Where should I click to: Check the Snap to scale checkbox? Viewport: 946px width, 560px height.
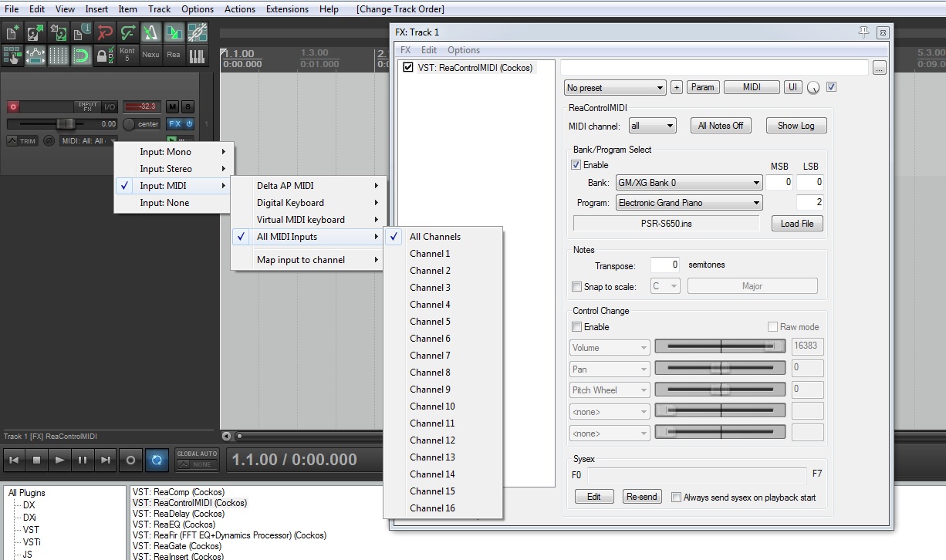click(576, 287)
